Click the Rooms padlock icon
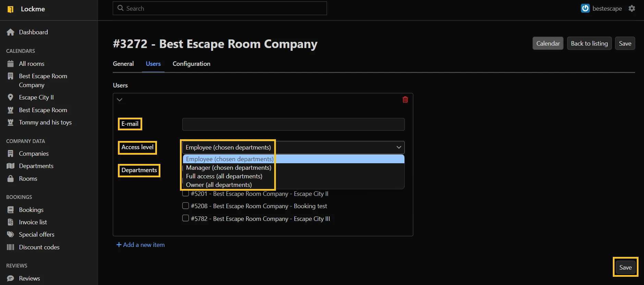The height and width of the screenshot is (285, 644). point(11,179)
